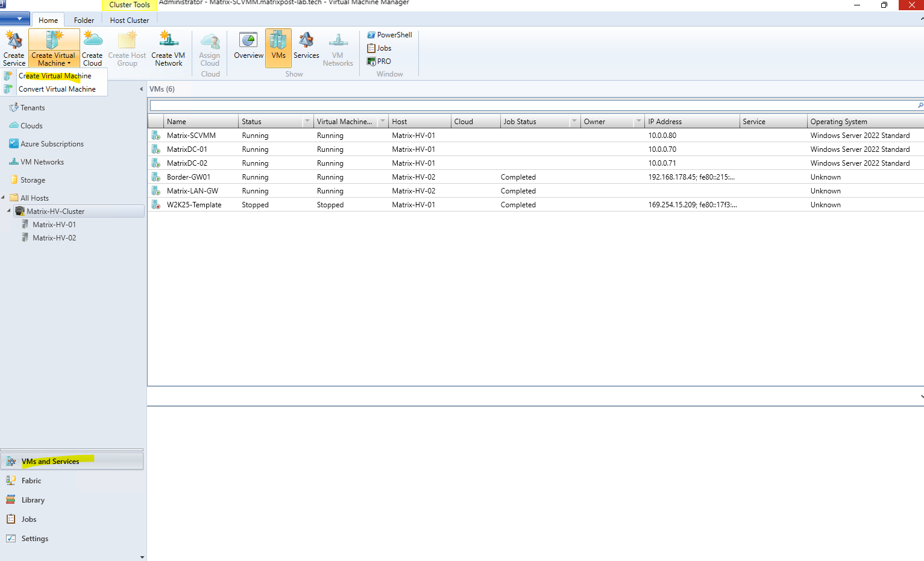Open the VMs and Services workspace
This screenshot has width=924, height=561.
point(72,462)
